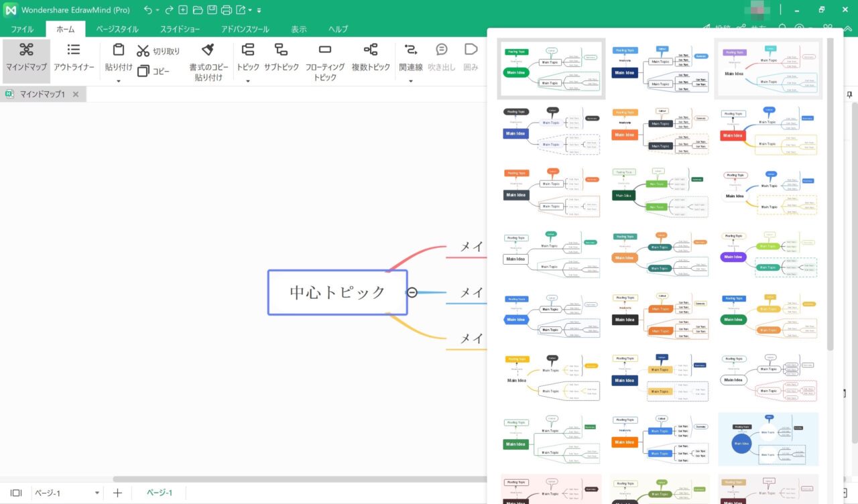Image resolution: width=858 pixels, height=504 pixels.
Task: Switch to the ホーム tab
Action: [66, 29]
